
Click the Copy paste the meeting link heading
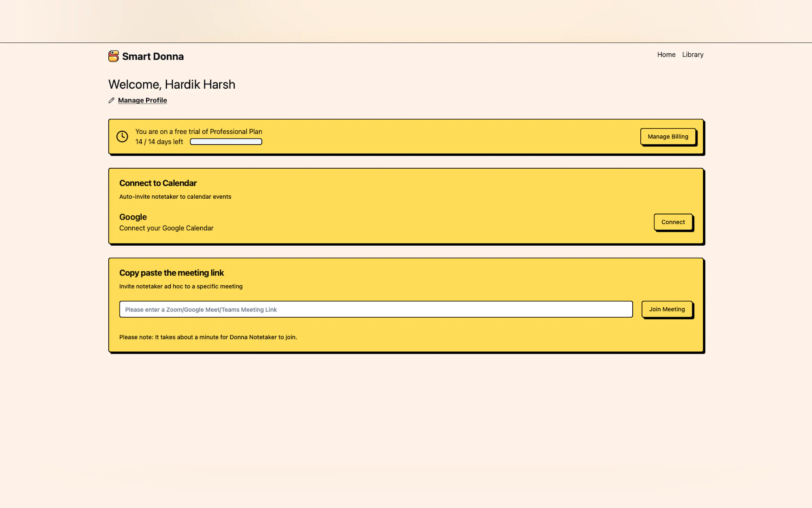click(171, 273)
